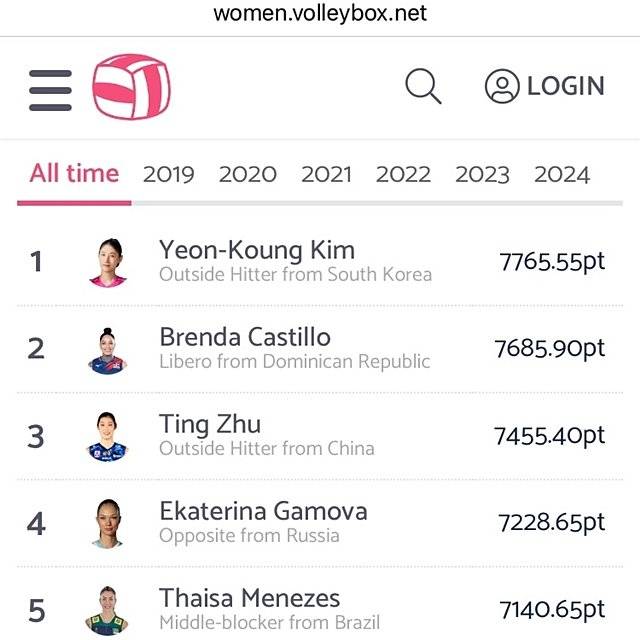Switch to the 2020 tab

tap(247, 175)
